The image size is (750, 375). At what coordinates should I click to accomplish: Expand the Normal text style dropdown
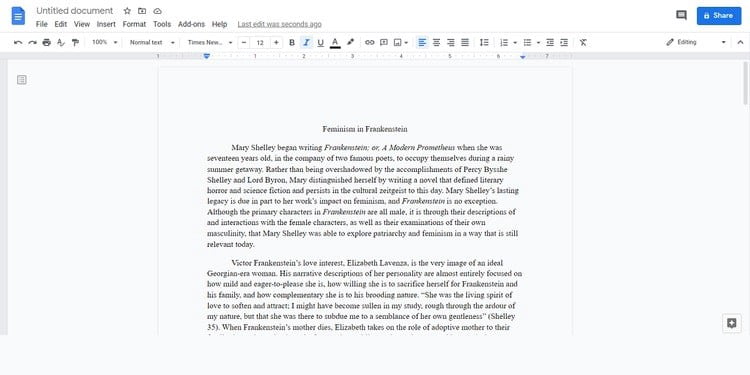(x=152, y=43)
